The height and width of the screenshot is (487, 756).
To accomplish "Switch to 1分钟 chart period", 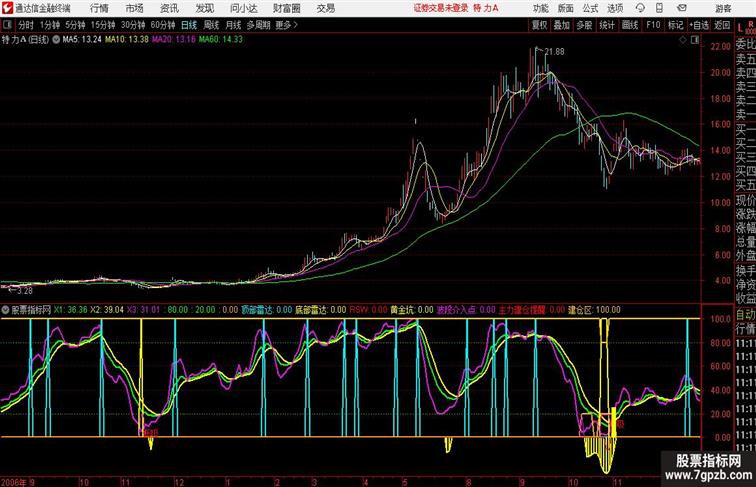I will pyautogui.click(x=50, y=25).
